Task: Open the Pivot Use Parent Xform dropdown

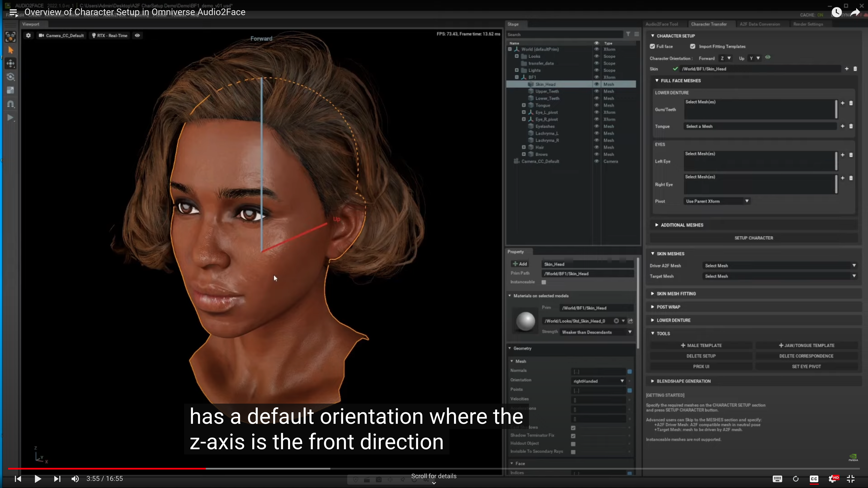Action: [x=716, y=201]
